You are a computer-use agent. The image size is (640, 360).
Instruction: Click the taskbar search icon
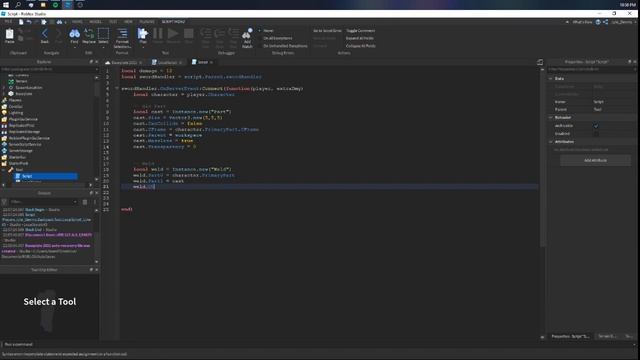(x=18, y=5)
